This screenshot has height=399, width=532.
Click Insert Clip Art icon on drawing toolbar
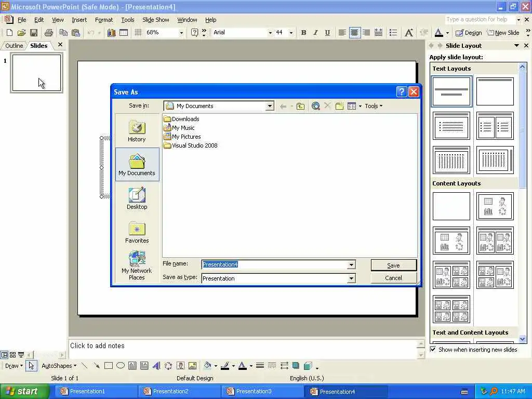click(180, 366)
